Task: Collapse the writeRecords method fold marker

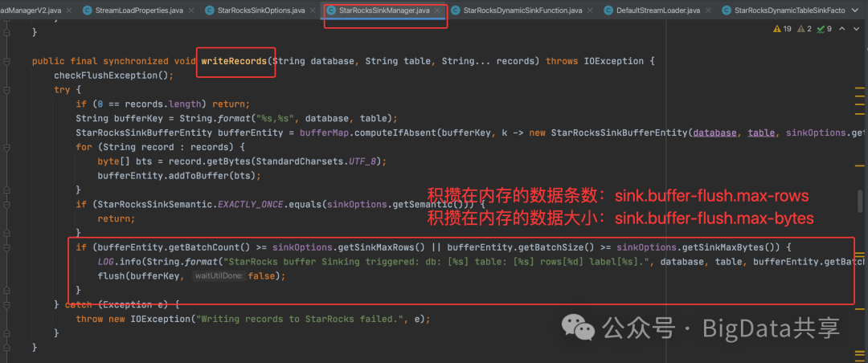Action: click(x=6, y=61)
